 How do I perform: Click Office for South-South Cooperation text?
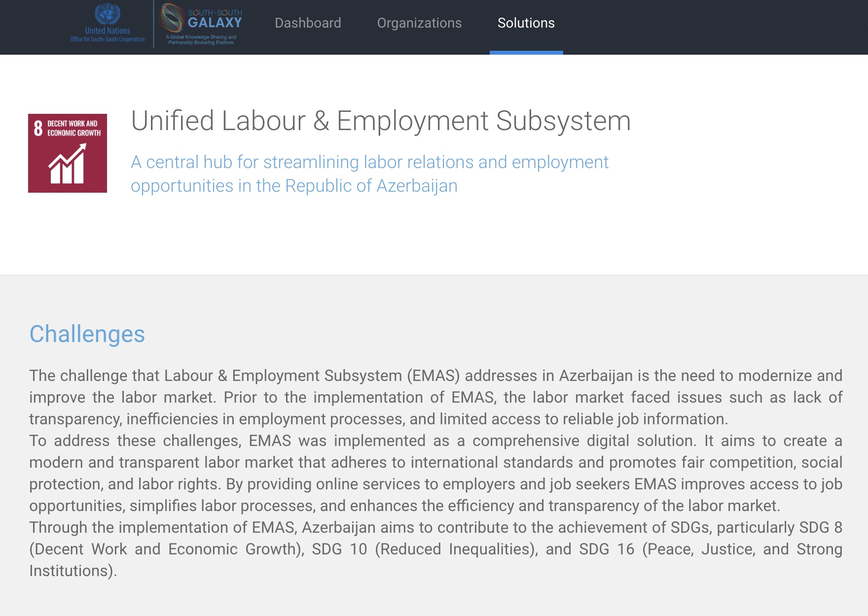pyautogui.click(x=108, y=39)
